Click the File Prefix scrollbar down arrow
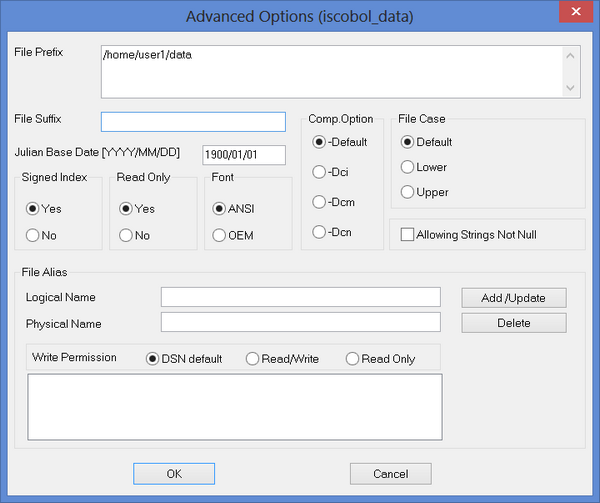This screenshot has height=503, width=600. 571,88
